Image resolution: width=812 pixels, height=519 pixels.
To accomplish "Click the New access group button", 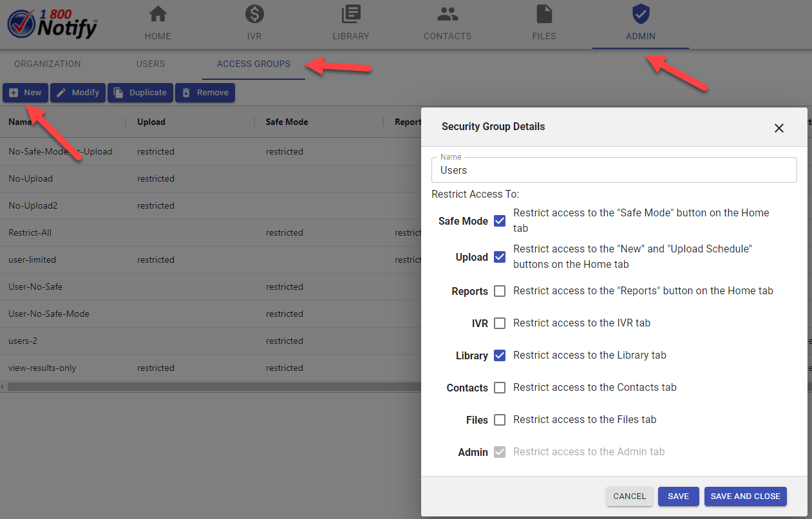I will point(26,93).
